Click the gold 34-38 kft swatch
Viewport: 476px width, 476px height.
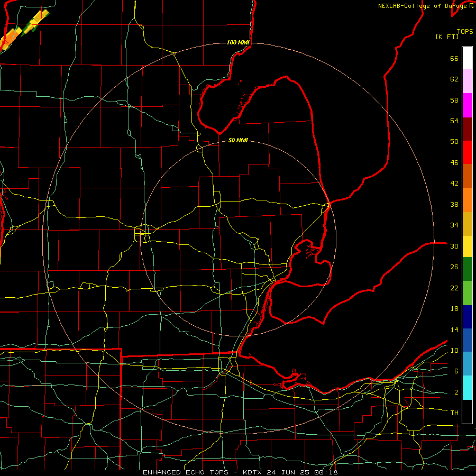click(467, 224)
